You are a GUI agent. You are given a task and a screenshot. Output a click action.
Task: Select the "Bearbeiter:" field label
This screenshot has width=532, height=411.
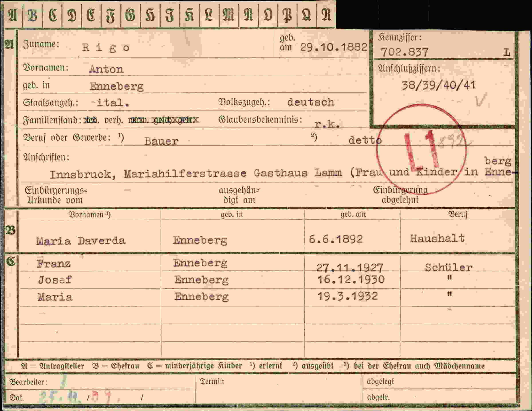coord(28,382)
